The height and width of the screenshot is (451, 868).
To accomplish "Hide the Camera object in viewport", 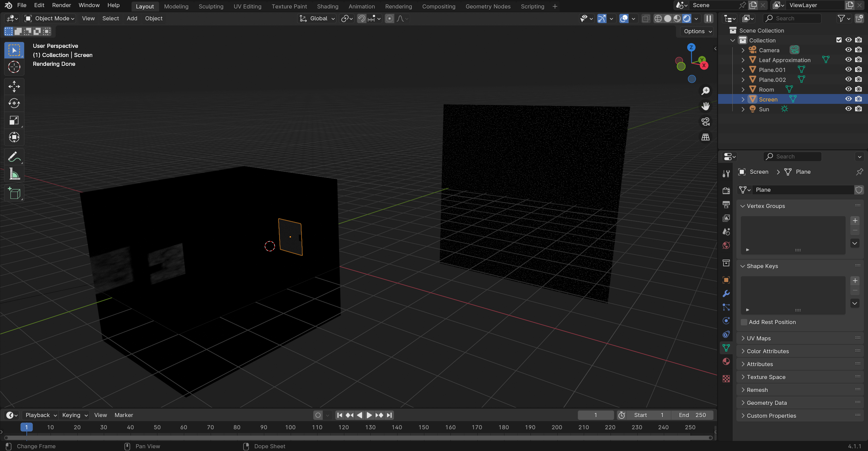I will point(849,50).
